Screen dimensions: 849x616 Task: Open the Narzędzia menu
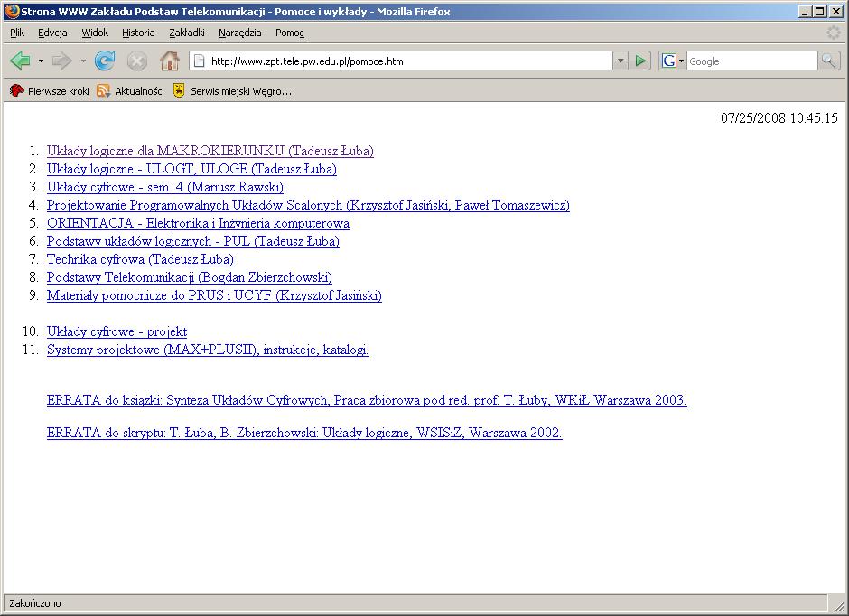240,33
